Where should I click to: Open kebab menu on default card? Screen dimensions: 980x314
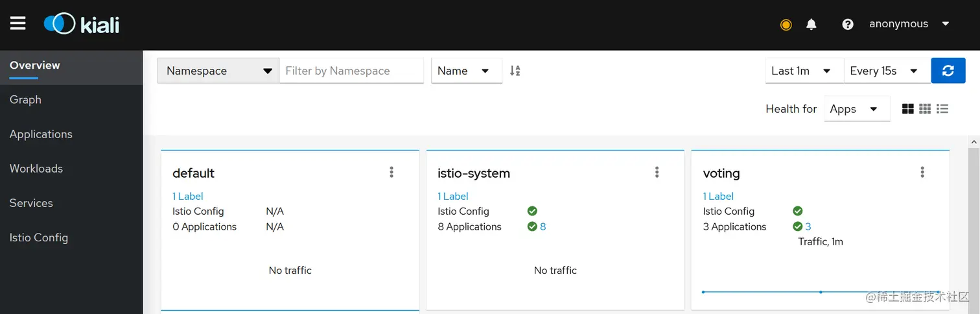pos(391,172)
